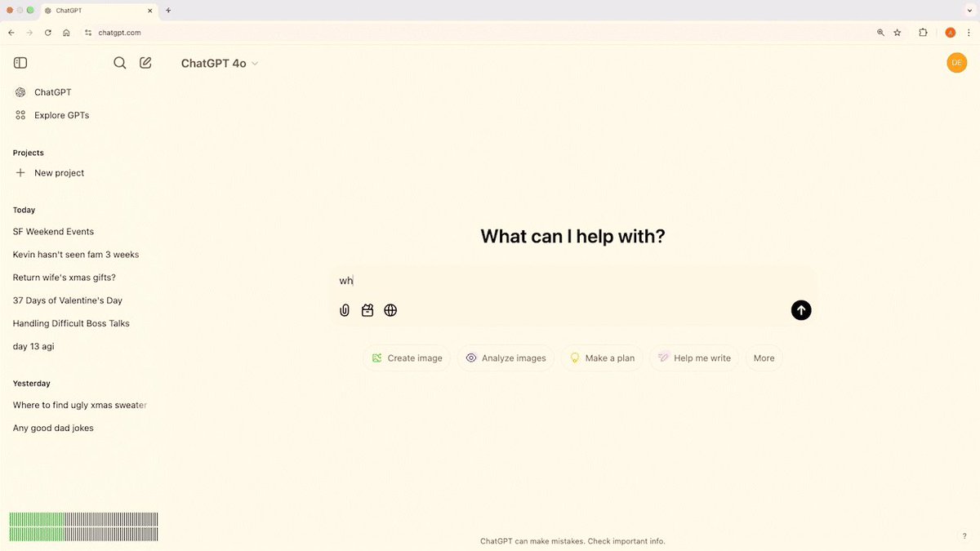Select the ChatGPT browser tab
The image size is (980, 551).
pyautogui.click(x=99, y=11)
